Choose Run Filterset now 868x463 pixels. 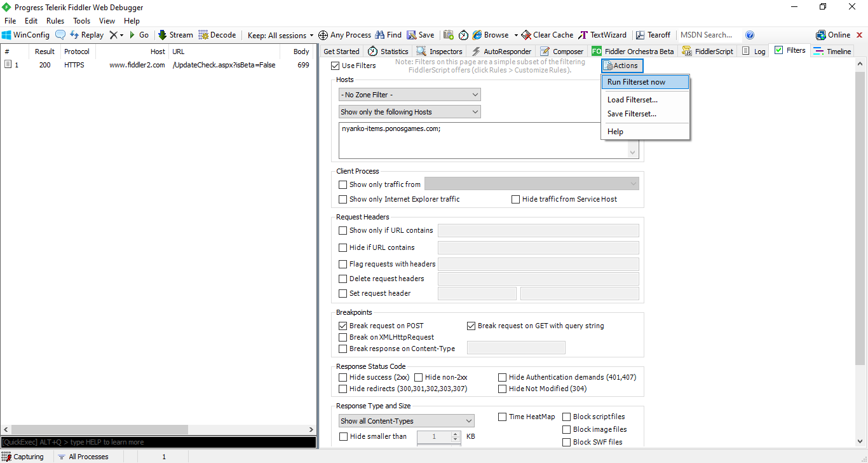[x=645, y=82]
